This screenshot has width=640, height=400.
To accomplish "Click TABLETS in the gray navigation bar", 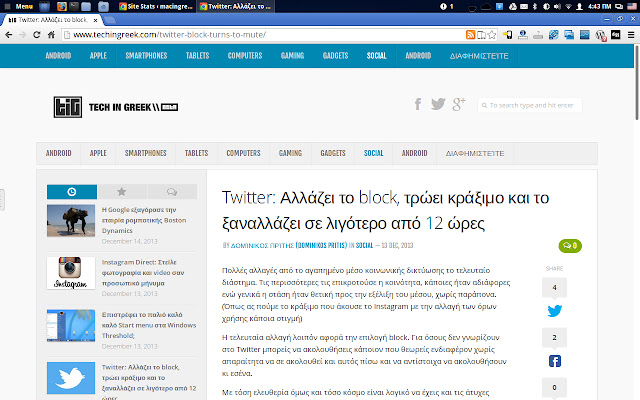I will point(196,153).
